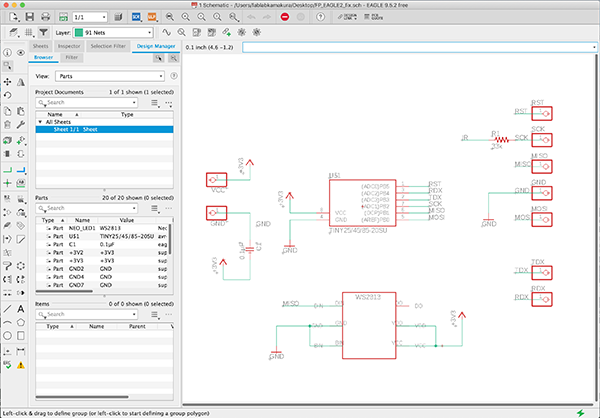Image resolution: width=600 pixels, height=418 pixels.
Task: Toggle the selection filter funnel button
Action: (44, 33)
